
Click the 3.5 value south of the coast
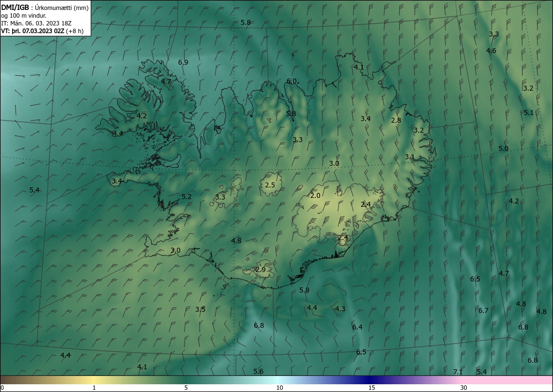(200, 310)
